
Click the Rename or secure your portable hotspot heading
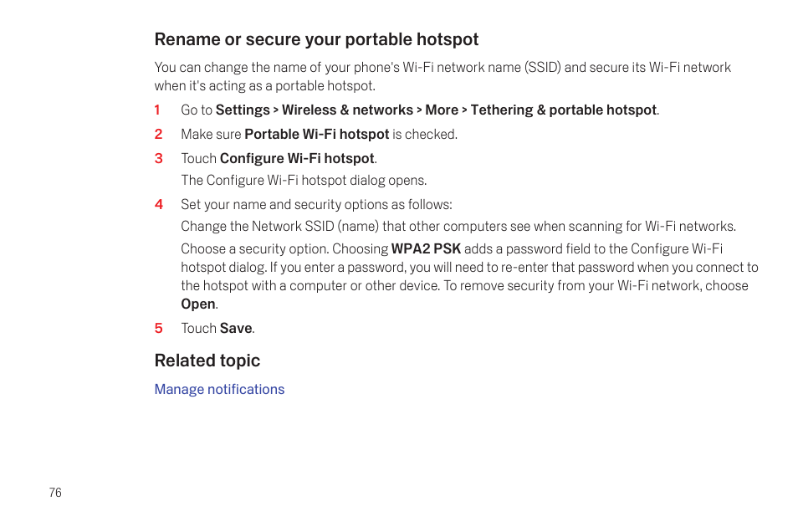pyautogui.click(x=316, y=39)
